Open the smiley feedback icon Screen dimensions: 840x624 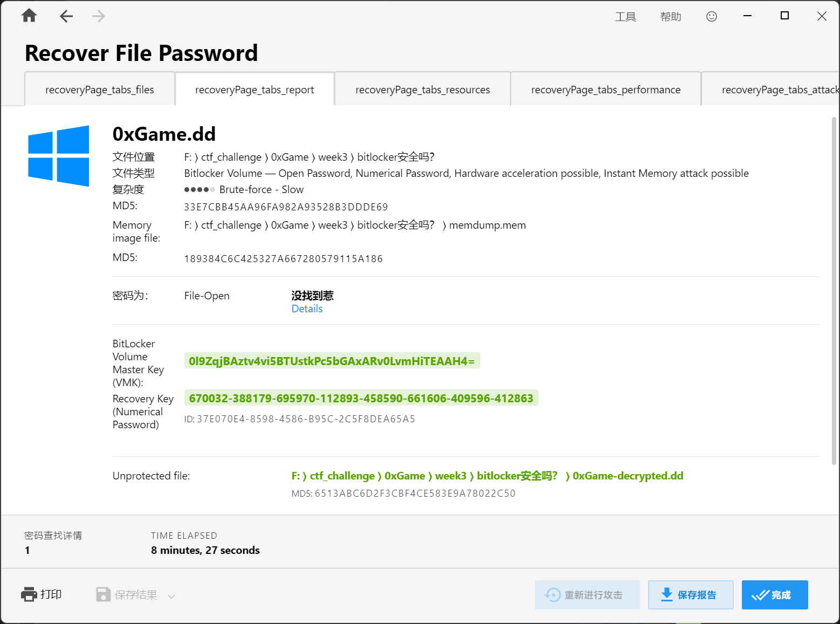(711, 17)
